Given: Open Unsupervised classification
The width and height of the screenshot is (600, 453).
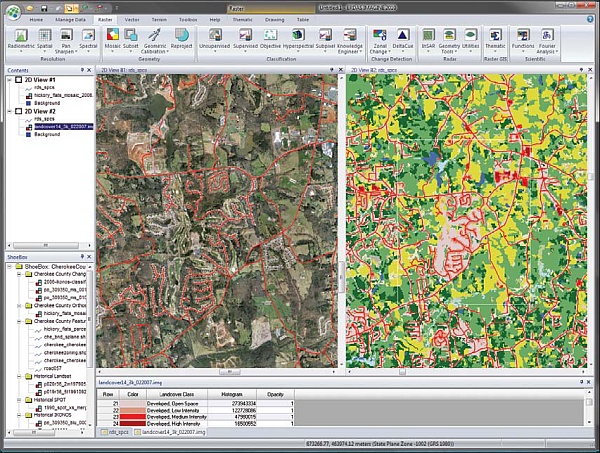Looking at the screenshot, I should coord(215,40).
